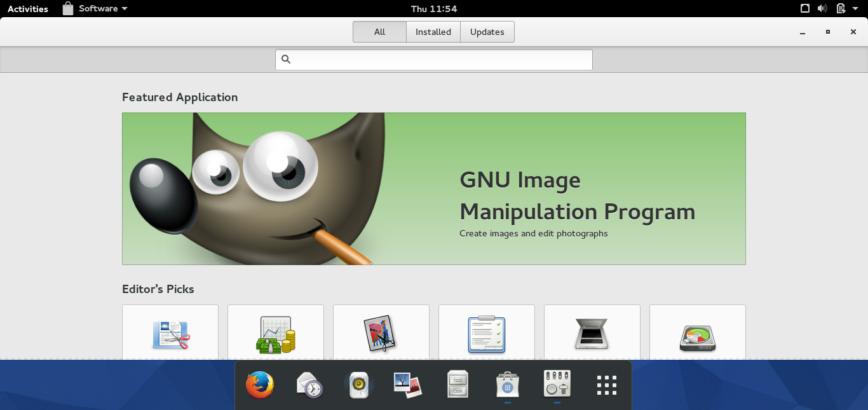This screenshot has width=868, height=410.
Task: Switch to the All tab
Action: tap(379, 32)
